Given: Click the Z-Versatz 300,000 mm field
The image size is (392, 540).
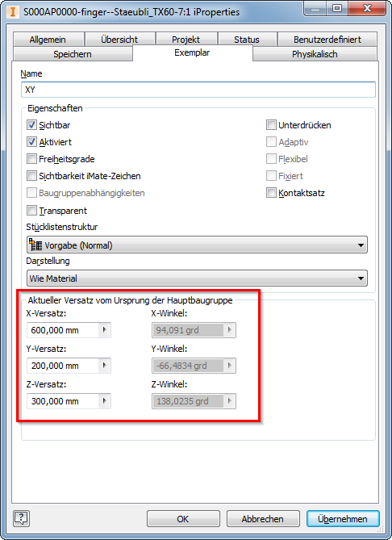Looking at the screenshot, I should pos(64,401).
